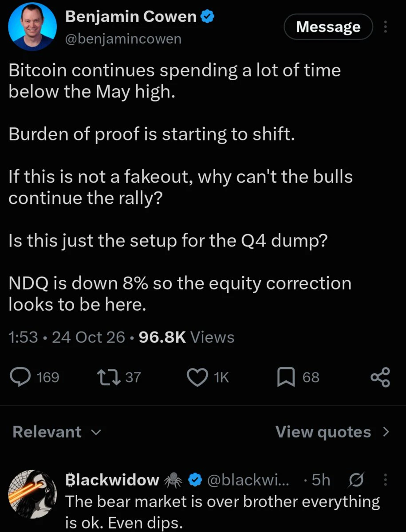
Task: Bookmark the tweet with ribbon icon
Action: [x=286, y=377]
